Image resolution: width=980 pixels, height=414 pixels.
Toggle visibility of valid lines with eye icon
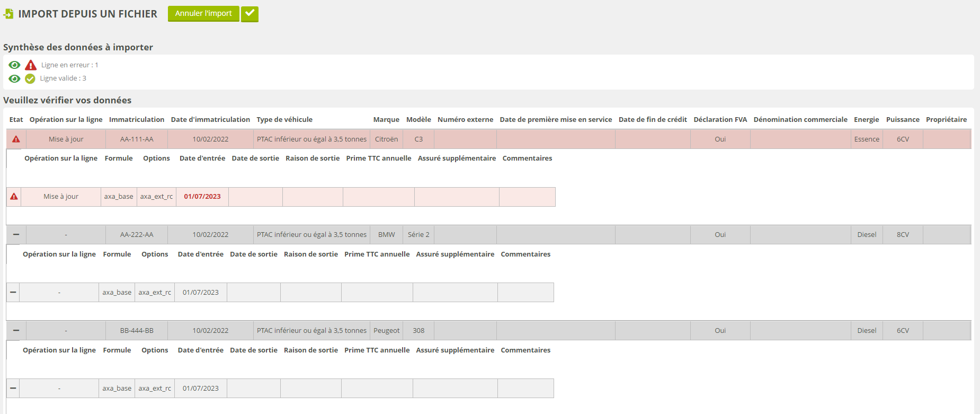[14, 78]
